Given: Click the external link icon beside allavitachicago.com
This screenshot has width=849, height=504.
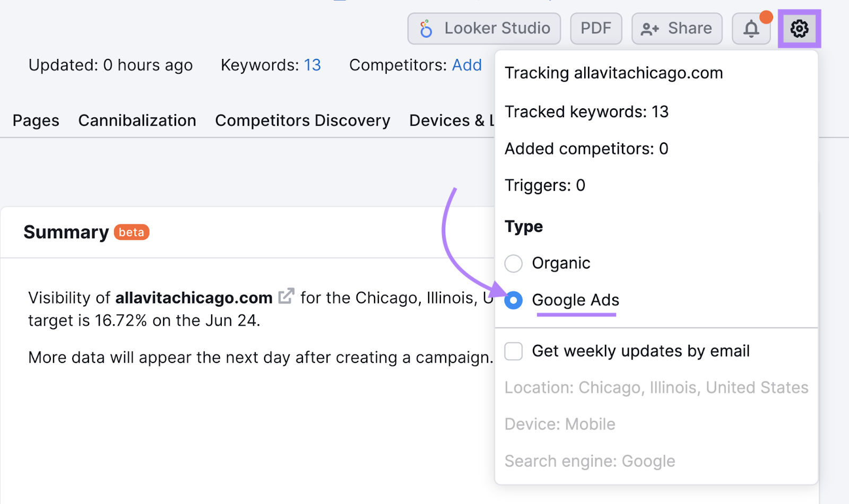Looking at the screenshot, I should pyautogui.click(x=287, y=296).
